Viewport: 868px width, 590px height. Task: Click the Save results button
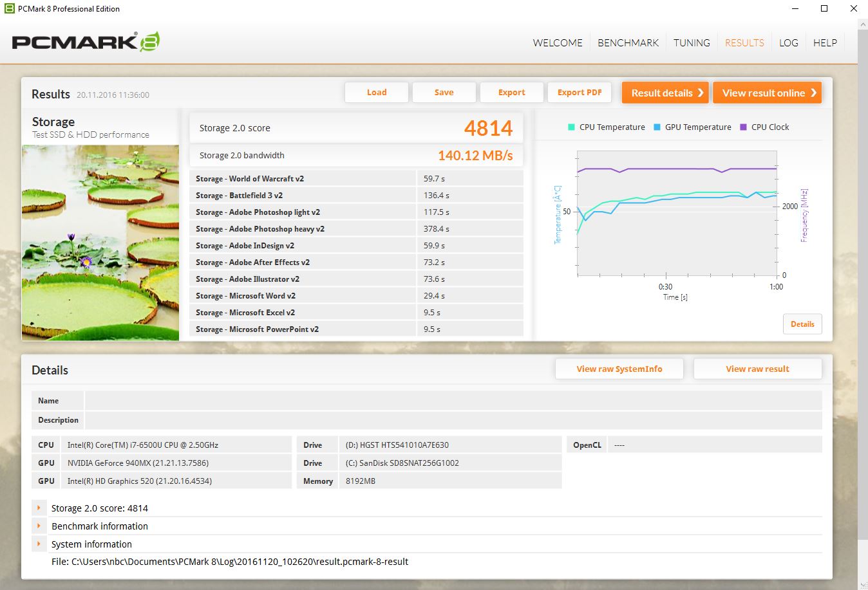coord(444,93)
